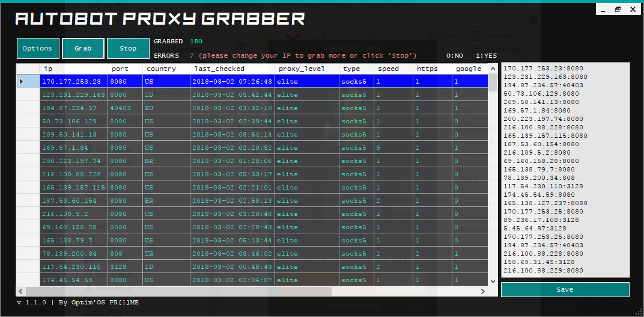Image resolution: width=644 pixels, height=317 pixels.
Task: Sort by the proxy_level column header
Action: point(307,69)
